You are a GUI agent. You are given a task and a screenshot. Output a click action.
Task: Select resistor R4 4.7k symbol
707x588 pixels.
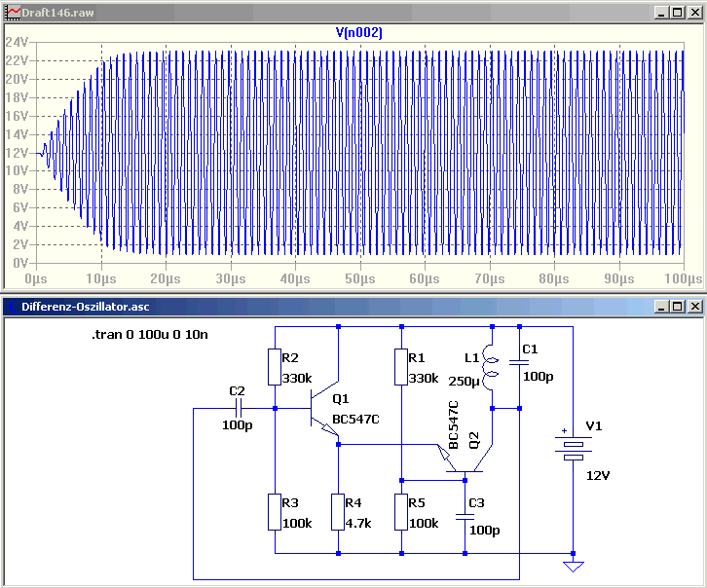(338, 512)
